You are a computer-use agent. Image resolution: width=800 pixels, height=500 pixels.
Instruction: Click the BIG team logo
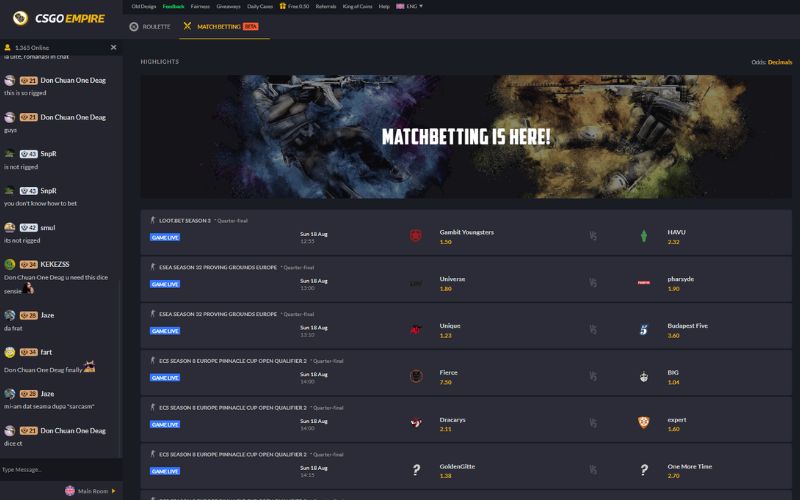[x=644, y=377]
